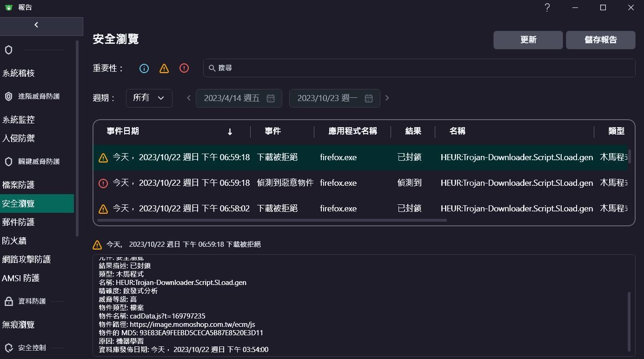Open the 防火牆 report
The width and height of the screenshot is (644, 359).
click(x=37, y=241)
